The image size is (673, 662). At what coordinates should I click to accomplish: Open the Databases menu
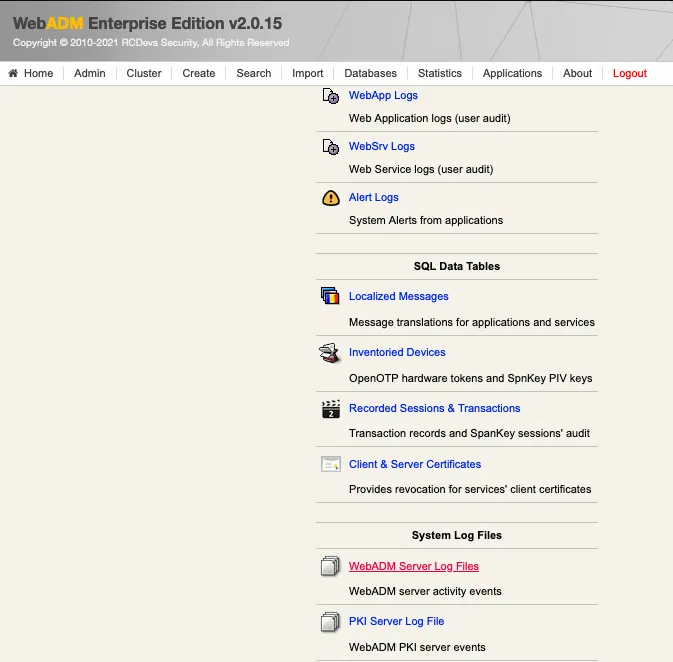click(370, 73)
